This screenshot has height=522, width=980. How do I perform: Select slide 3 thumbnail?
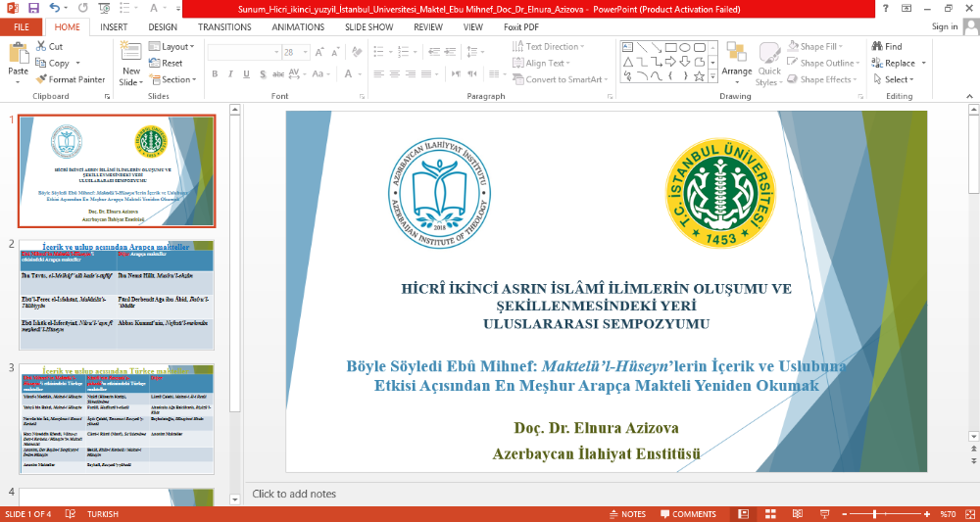tap(117, 419)
